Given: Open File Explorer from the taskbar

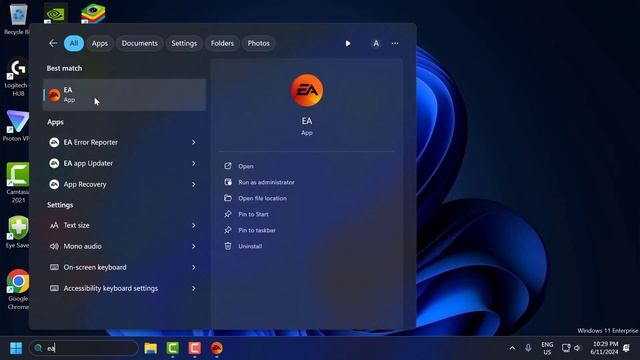Looking at the screenshot, I should click(151, 348).
